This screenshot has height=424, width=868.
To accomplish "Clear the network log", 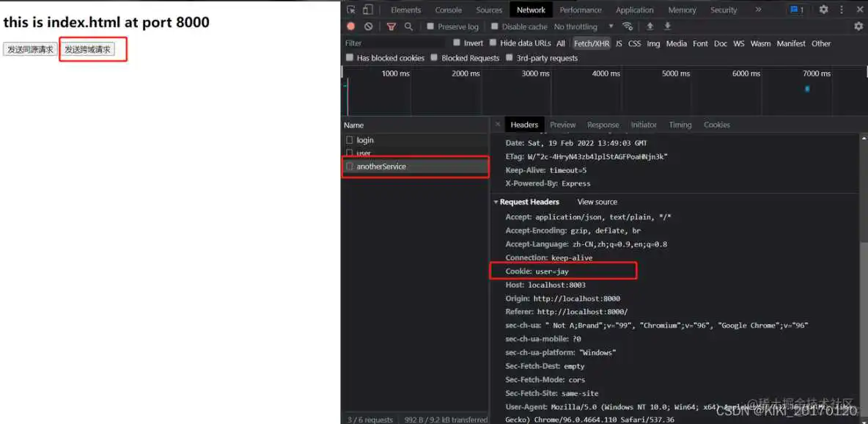I will click(369, 26).
